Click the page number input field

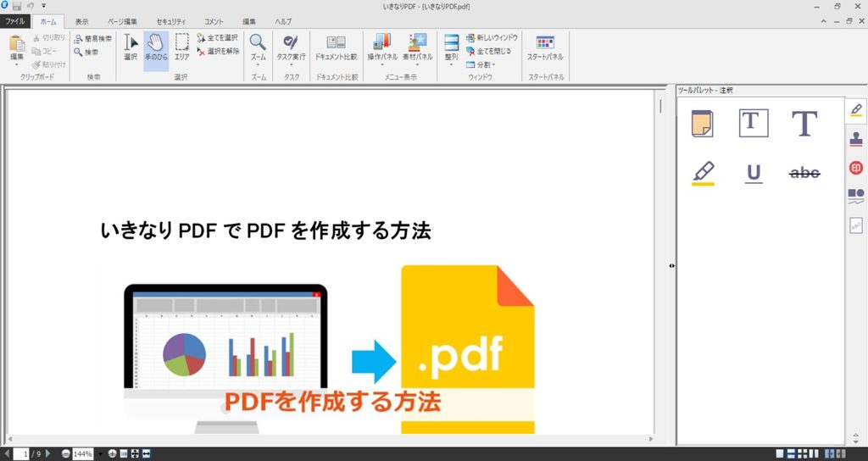coord(22,454)
